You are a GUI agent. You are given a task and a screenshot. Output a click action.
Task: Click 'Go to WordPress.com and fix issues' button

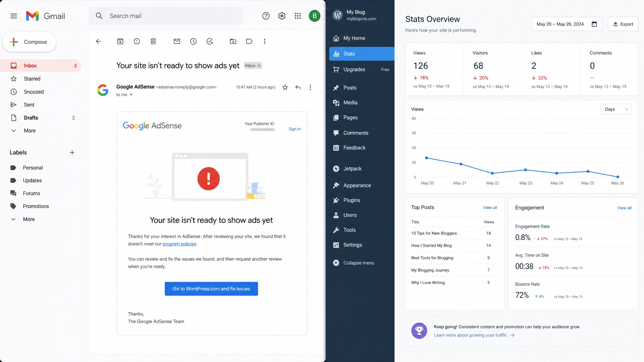(x=211, y=289)
